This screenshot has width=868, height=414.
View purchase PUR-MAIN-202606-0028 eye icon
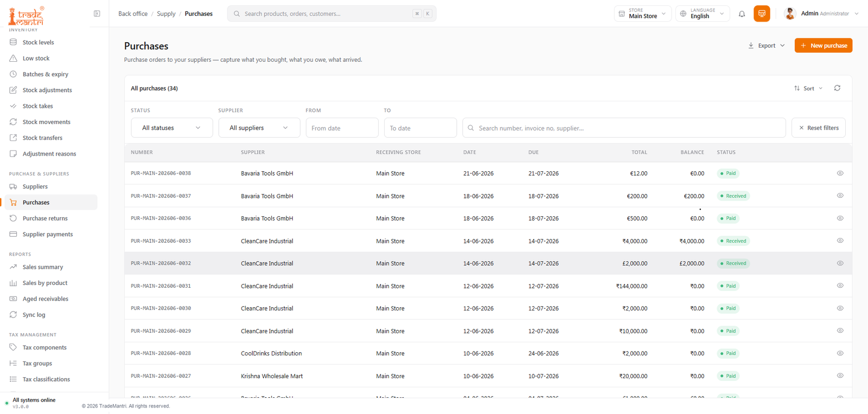click(x=840, y=353)
